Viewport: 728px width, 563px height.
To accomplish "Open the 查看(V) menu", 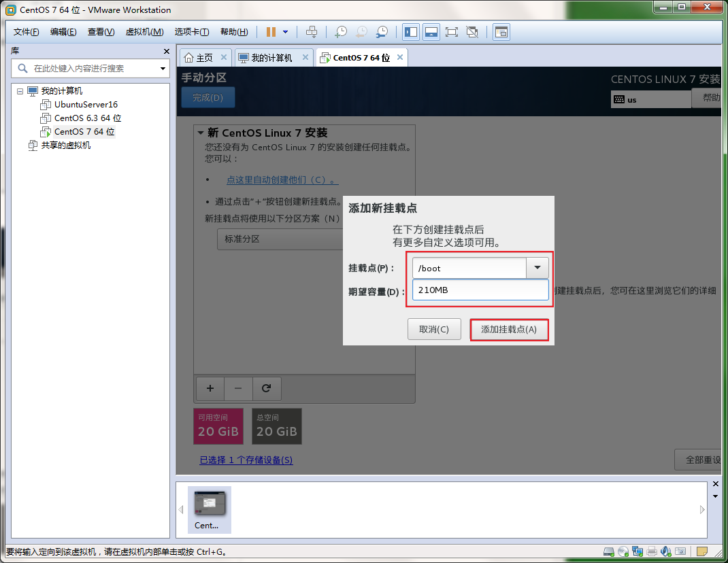I will (x=101, y=32).
